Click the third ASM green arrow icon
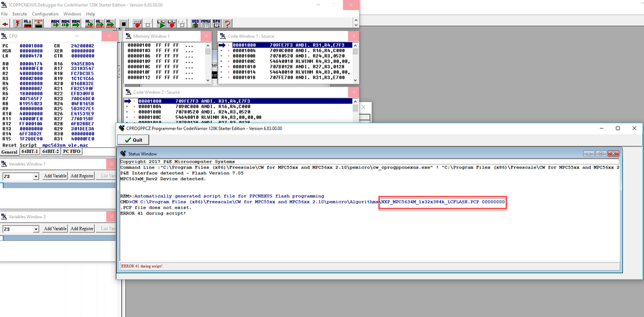Viewport: 644px width, 317px height. [x=76, y=24]
